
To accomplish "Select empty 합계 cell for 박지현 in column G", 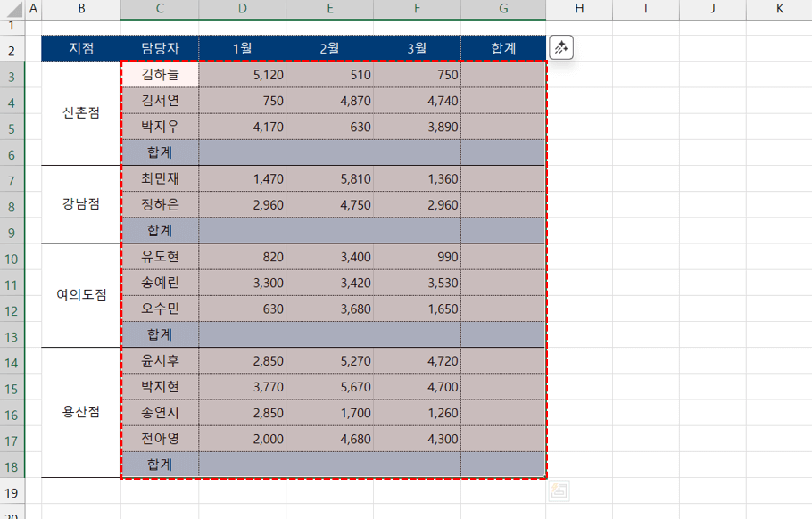I will pos(503,387).
